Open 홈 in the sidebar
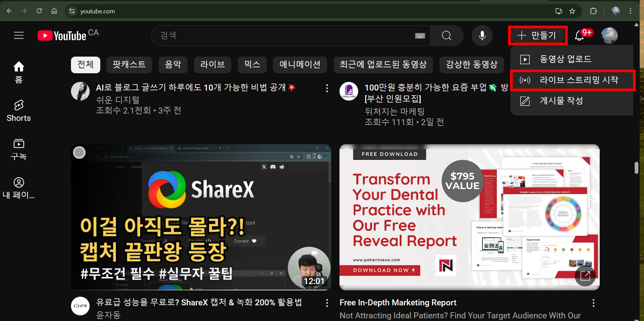644x321 pixels. pyautogui.click(x=19, y=72)
